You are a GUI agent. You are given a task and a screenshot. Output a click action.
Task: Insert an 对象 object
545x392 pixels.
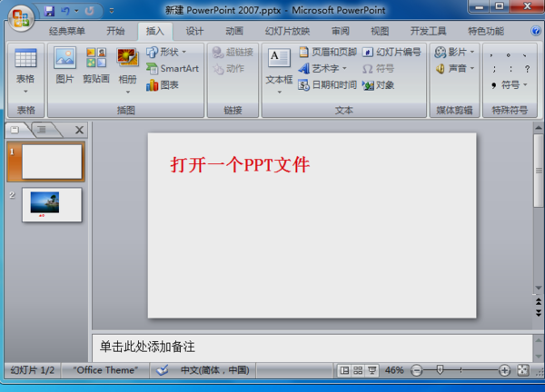(x=378, y=84)
